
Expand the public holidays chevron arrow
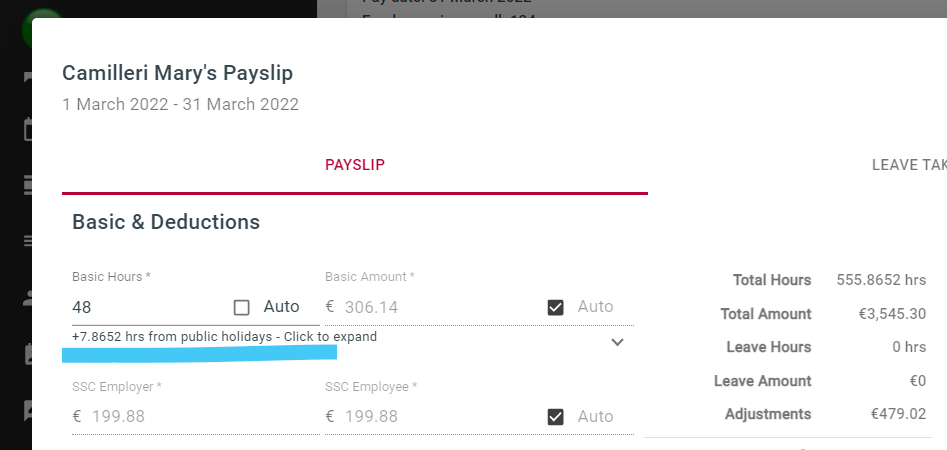[x=617, y=342]
